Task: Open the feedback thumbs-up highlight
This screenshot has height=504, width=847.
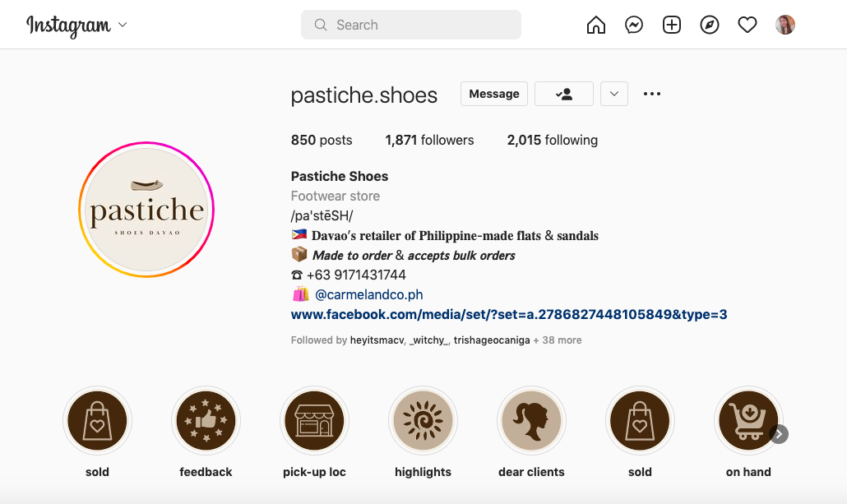Action: point(206,421)
